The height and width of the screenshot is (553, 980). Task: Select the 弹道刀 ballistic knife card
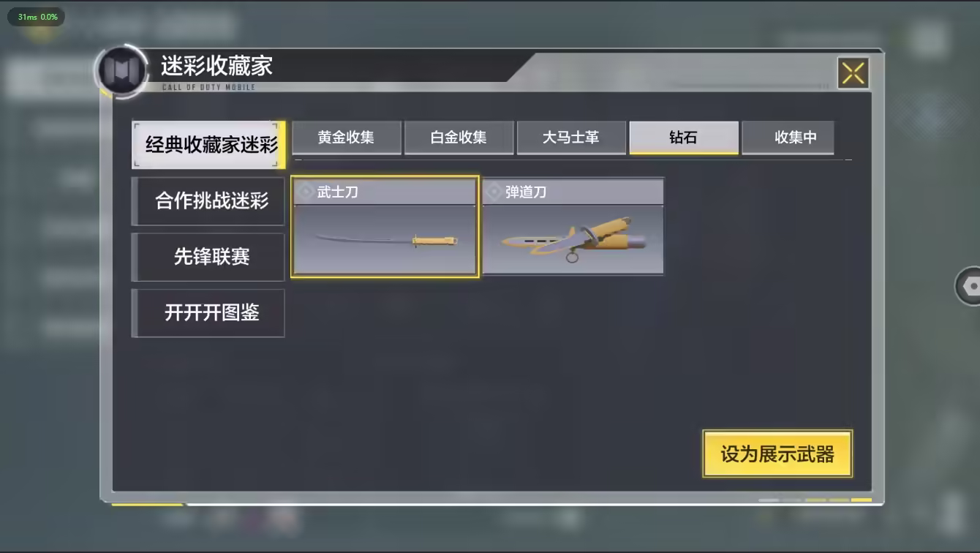click(x=573, y=226)
